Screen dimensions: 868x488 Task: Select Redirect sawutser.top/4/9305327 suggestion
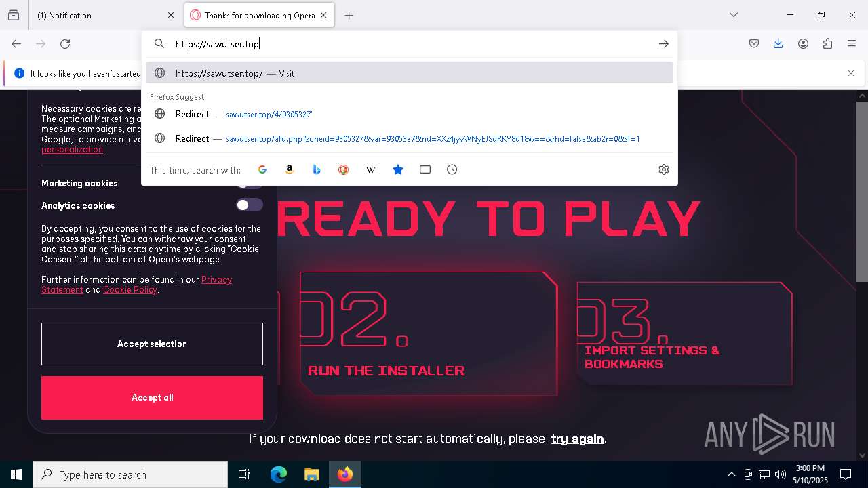tap(410, 114)
